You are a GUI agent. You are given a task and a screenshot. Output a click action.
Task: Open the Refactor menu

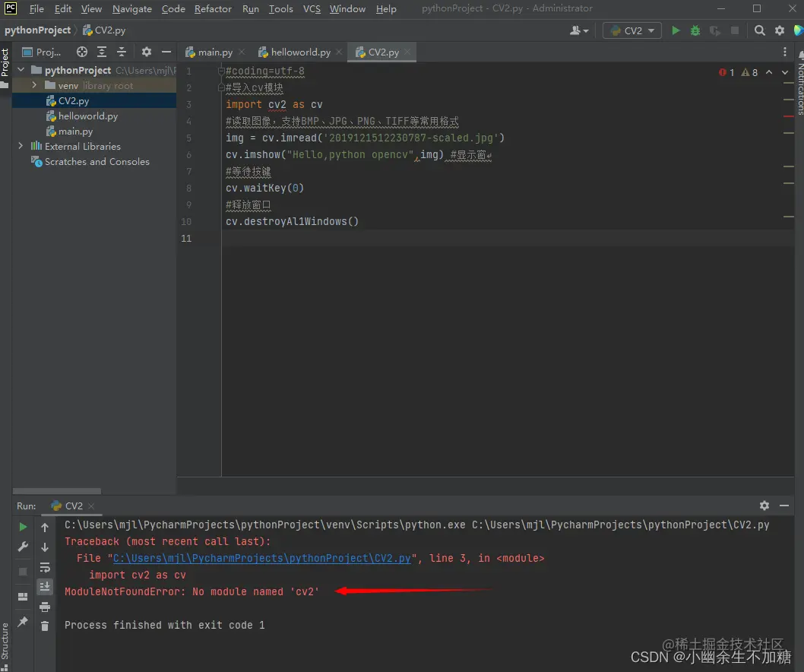coord(213,8)
